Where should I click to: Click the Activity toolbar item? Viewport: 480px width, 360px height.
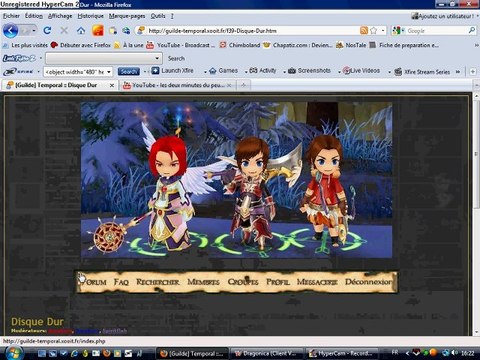[x=263, y=71]
